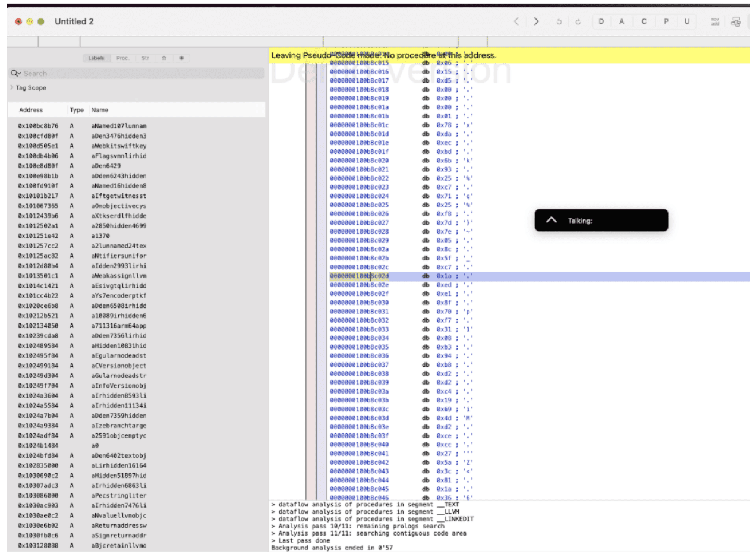Viewport: 750px width, 560px height.
Task: Show the starred bookmarks list tab
Action: pos(164,58)
